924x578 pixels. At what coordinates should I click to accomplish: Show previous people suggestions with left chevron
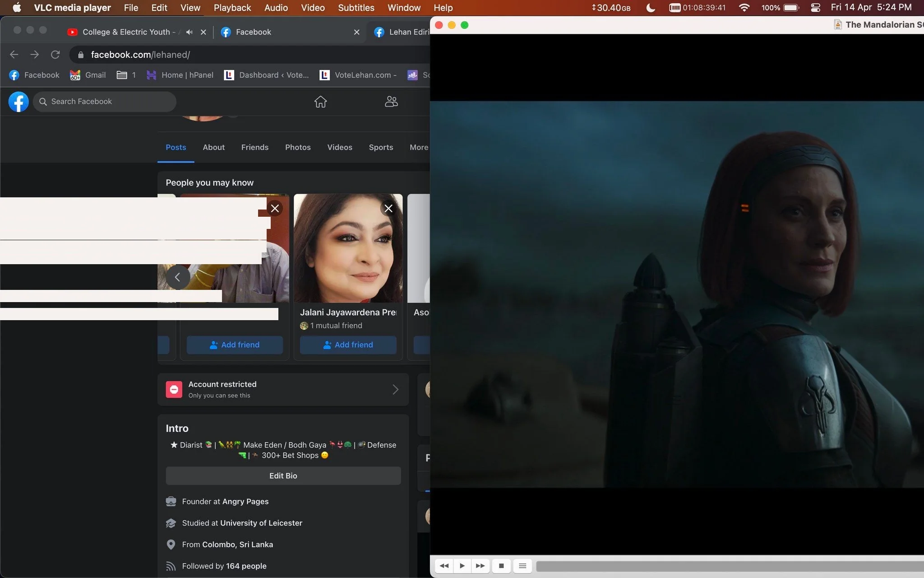[x=178, y=277]
